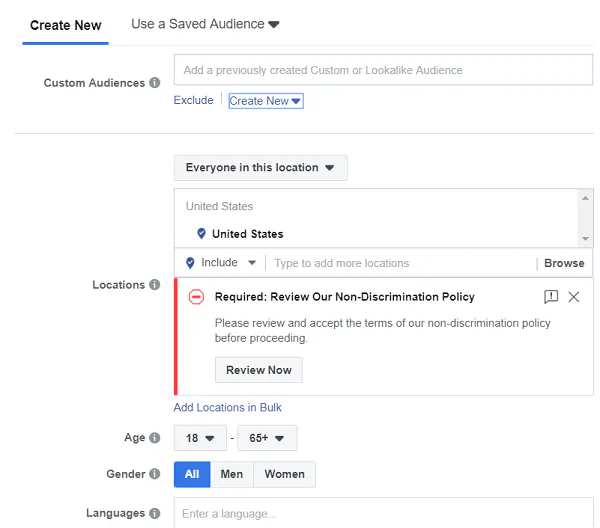Click the info icon beside Age

click(155, 438)
